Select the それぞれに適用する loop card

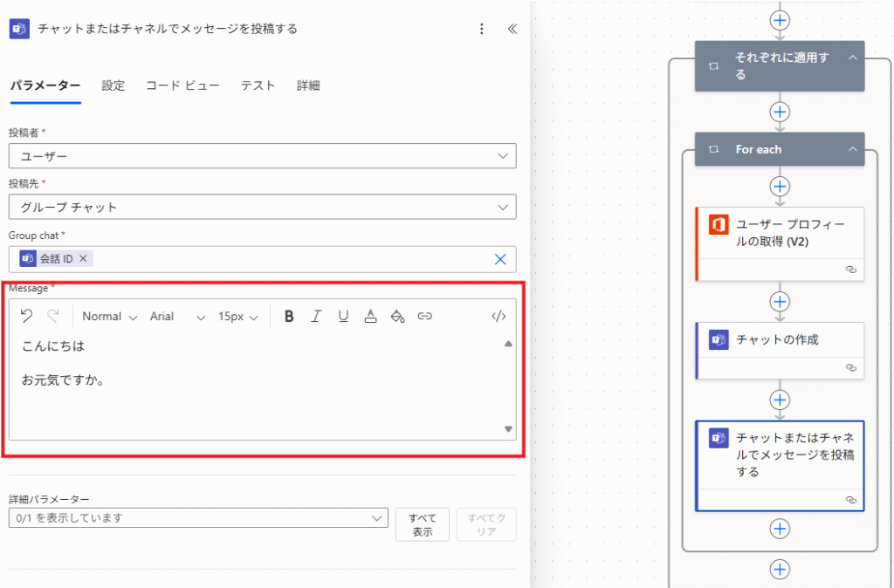pos(780,66)
